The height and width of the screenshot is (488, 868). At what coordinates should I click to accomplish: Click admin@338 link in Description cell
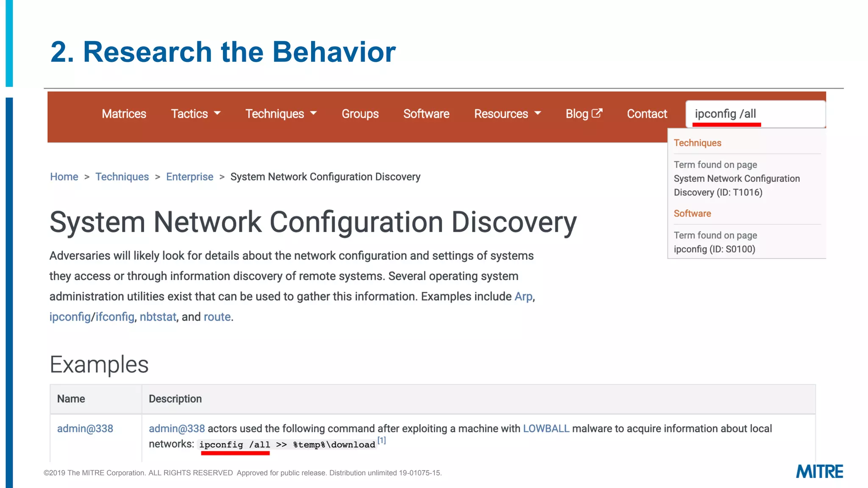177,429
